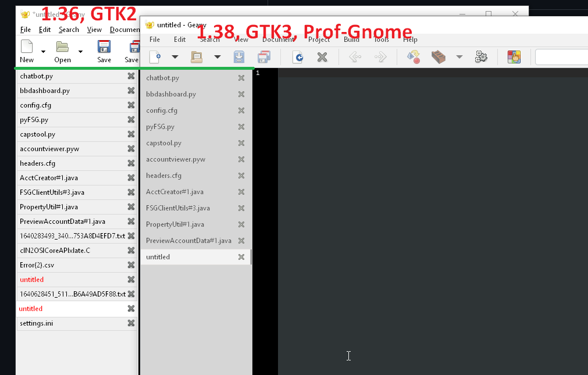Viewport: 588px width, 375px height.
Task: Click the navigate Back arrow button
Action: click(x=355, y=57)
